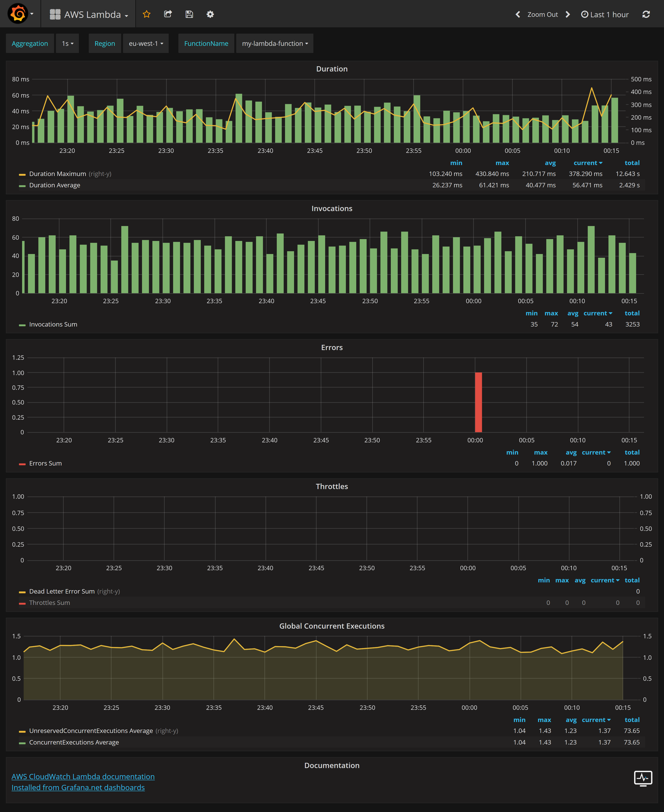Toggle Duration Maximum series in legend
Screen dimensions: 664x812
(57, 174)
